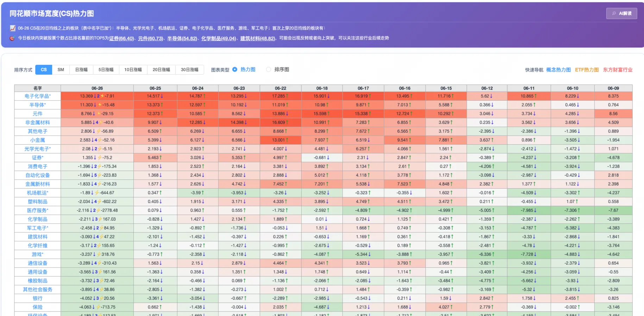
Task: Open the 元件(60.73) link
Action: [x=151, y=38]
